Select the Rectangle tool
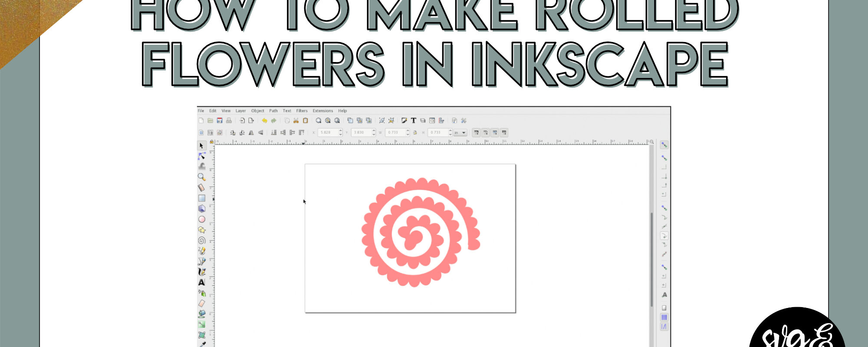This screenshot has width=868, height=347. (x=201, y=198)
